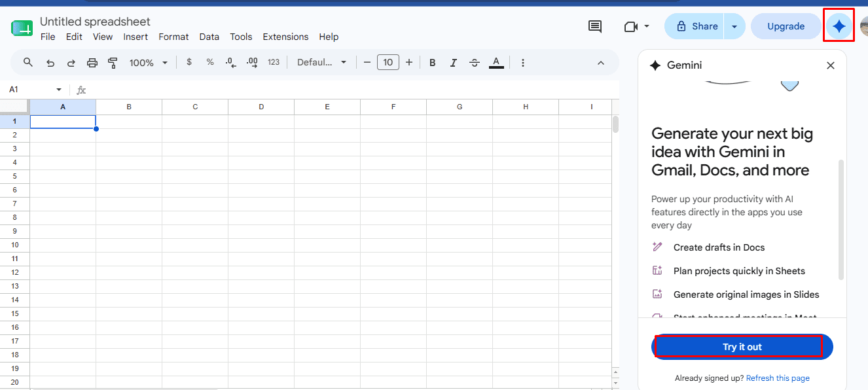The height and width of the screenshot is (390, 868).
Task: Open the Extensions menu
Action: [285, 37]
